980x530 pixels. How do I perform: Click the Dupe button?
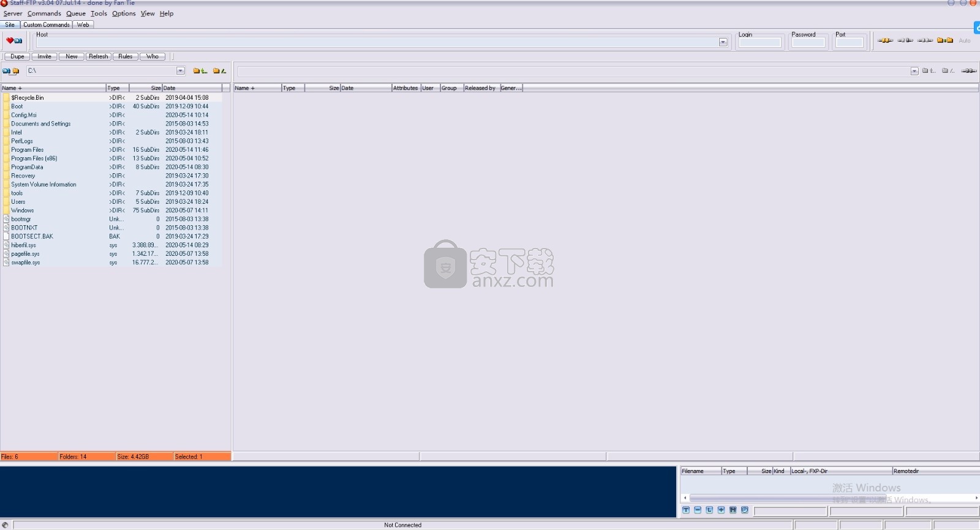pos(17,56)
